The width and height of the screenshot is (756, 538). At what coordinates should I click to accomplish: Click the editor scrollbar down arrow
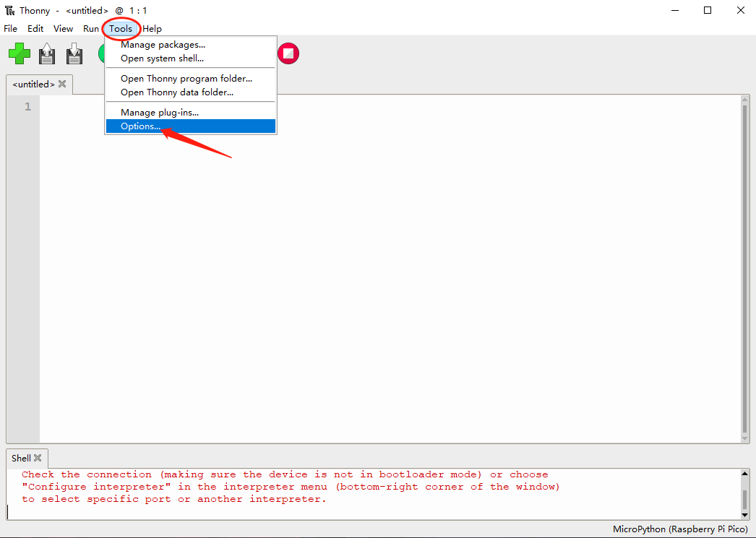pos(745,439)
